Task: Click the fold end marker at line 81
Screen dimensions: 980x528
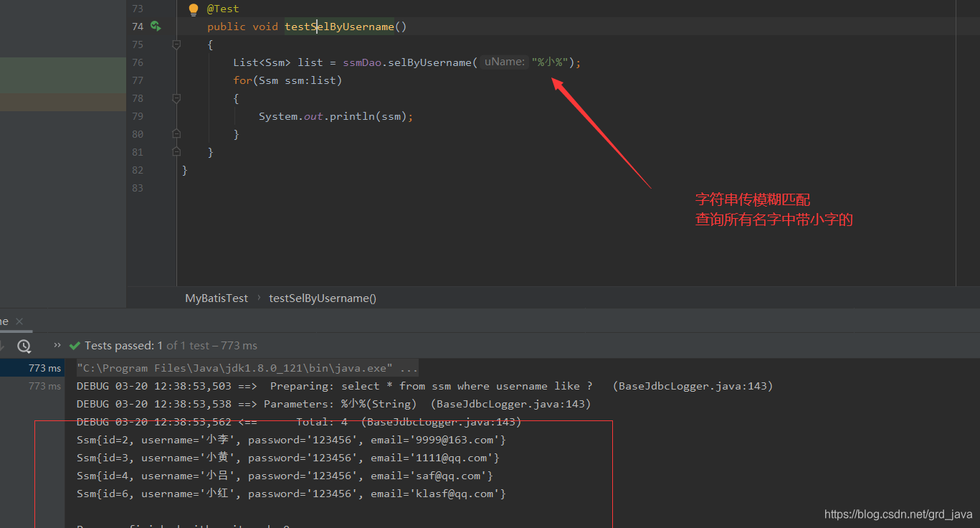Action: point(176,151)
